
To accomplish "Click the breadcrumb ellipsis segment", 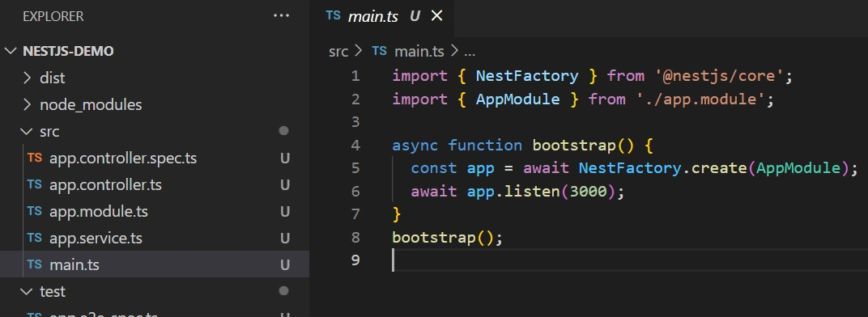I will click(x=470, y=53).
